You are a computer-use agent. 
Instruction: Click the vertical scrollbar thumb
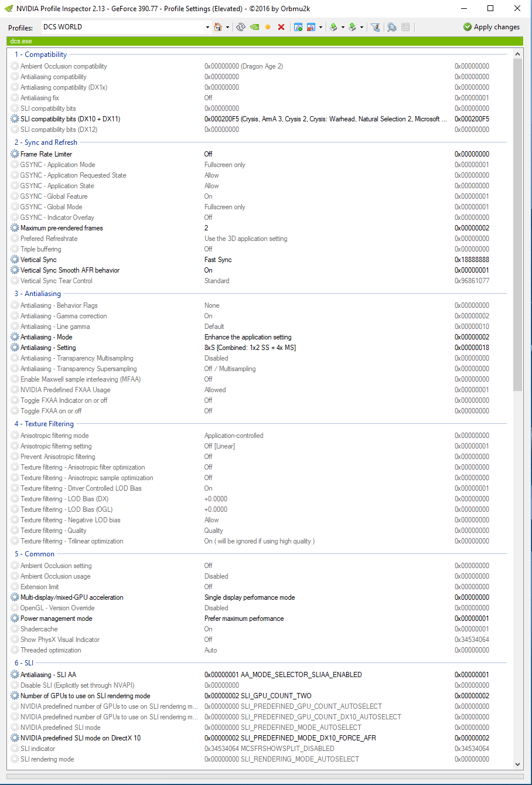click(x=517, y=225)
